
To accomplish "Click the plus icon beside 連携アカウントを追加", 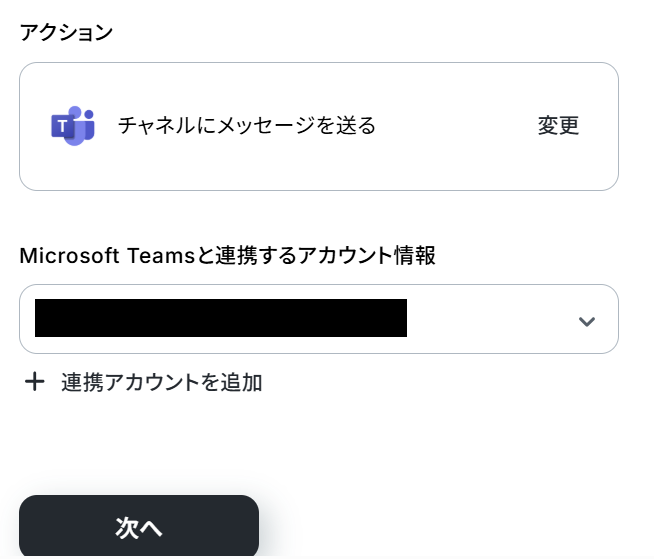I will 35,382.
